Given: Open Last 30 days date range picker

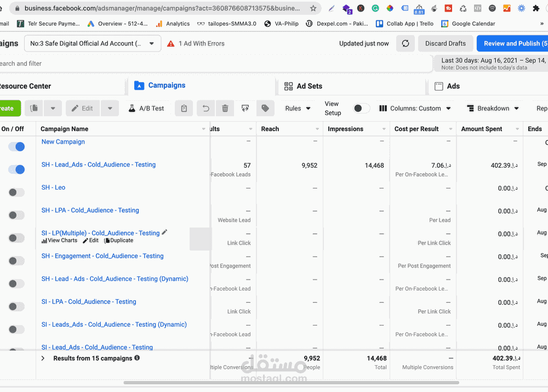Looking at the screenshot, I should 490,63.
